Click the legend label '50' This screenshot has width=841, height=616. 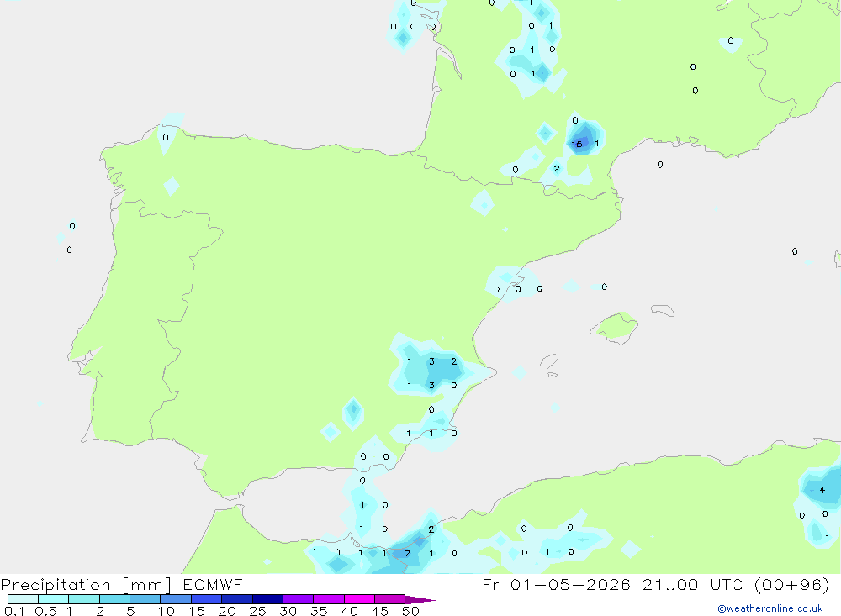[x=410, y=611]
